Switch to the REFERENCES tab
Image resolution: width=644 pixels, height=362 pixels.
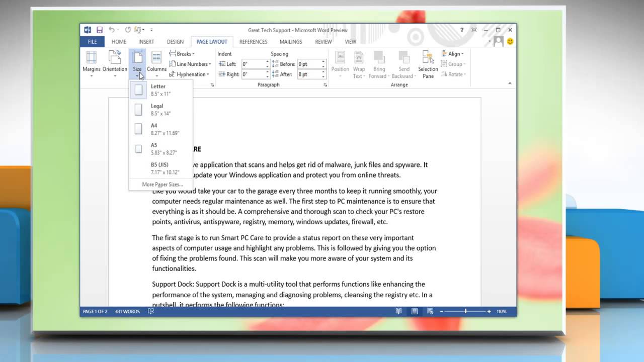point(253,42)
